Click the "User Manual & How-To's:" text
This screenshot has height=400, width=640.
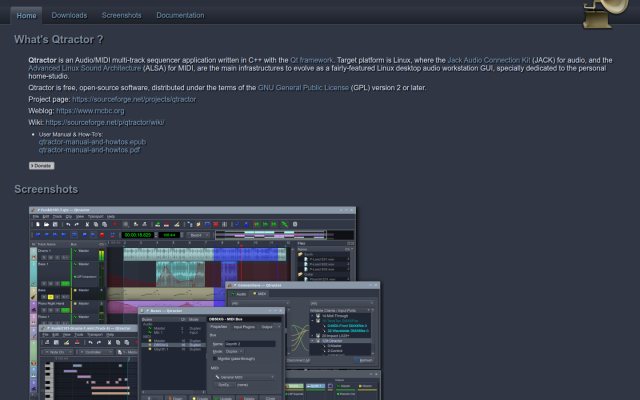click(x=71, y=134)
